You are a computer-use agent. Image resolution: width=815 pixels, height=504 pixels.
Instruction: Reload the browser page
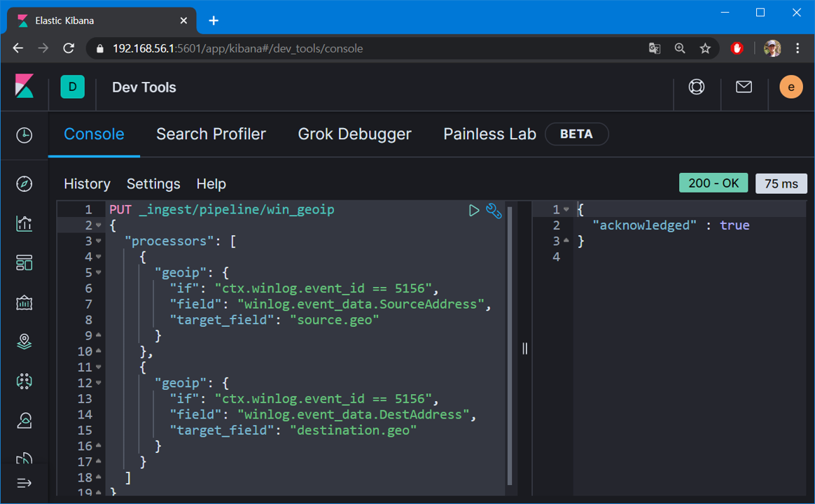tap(69, 48)
